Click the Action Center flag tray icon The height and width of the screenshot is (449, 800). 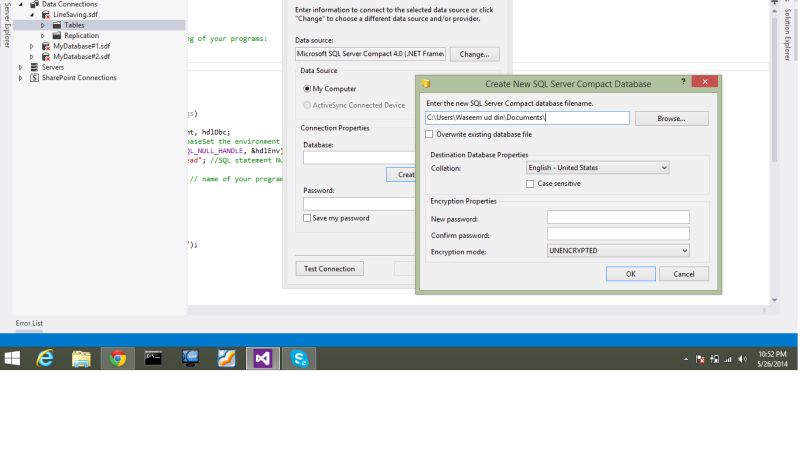click(700, 359)
